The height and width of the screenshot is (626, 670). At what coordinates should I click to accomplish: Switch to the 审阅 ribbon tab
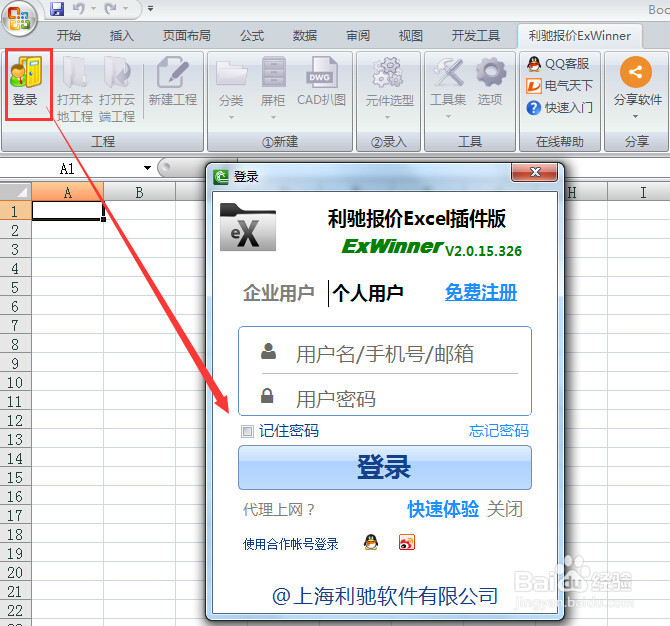click(x=358, y=35)
